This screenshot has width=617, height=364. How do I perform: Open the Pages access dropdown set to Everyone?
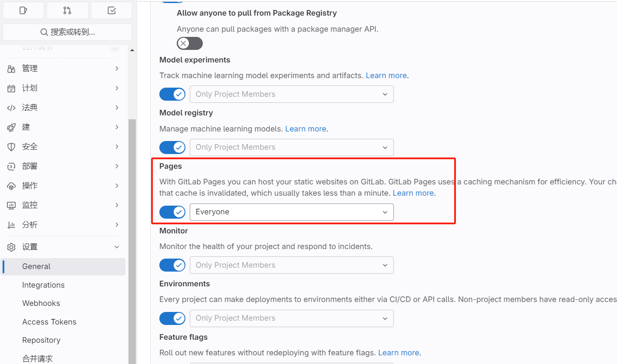291,212
